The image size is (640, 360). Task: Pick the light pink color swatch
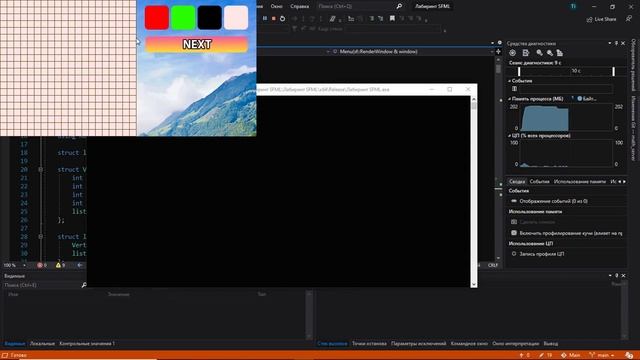(236, 18)
